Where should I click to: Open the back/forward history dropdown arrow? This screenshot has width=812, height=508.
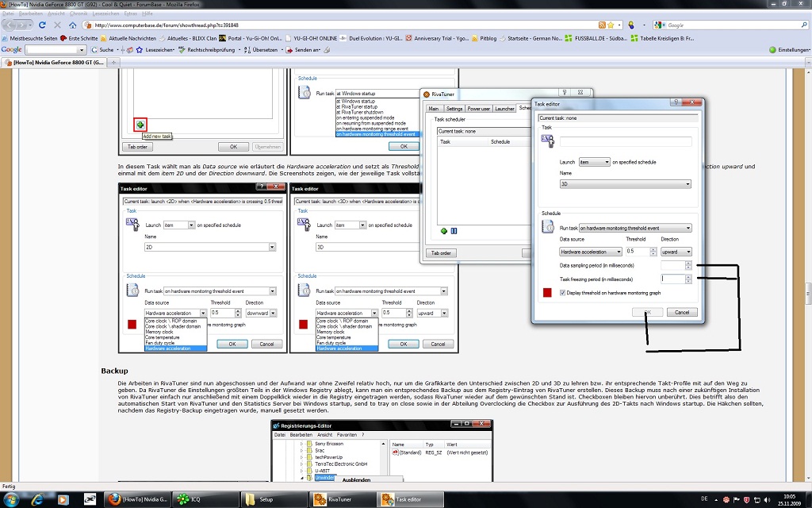(30, 25)
